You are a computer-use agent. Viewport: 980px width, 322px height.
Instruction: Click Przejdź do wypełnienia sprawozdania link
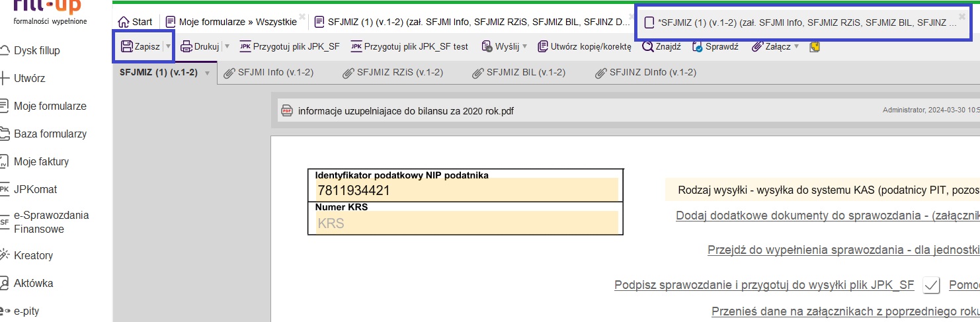tap(843, 250)
